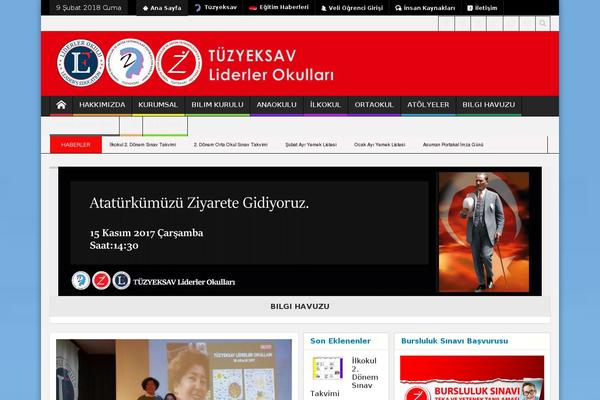Open the İLKOKUL section
This screenshot has width=600, height=400.
click(x=325, y=105)
